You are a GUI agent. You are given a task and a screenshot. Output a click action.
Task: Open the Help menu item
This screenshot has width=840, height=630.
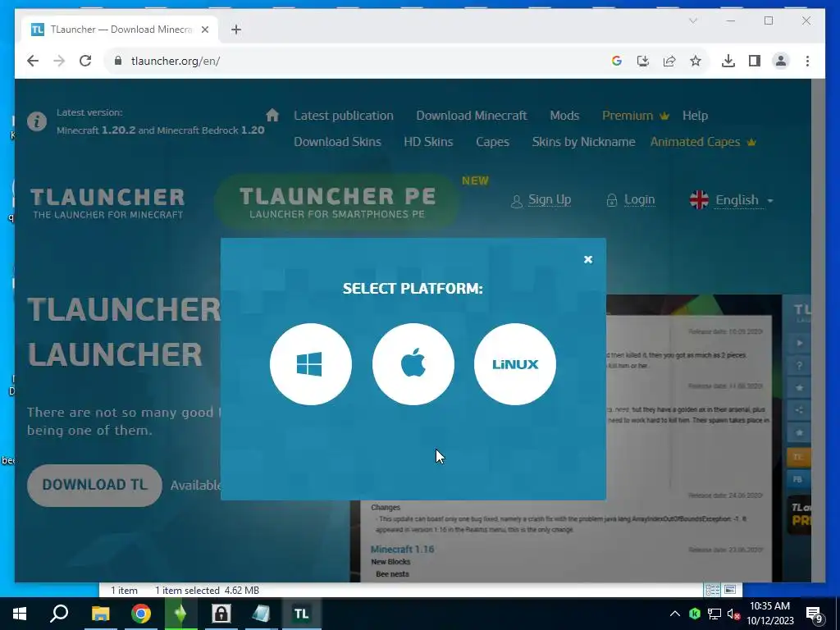695,116
